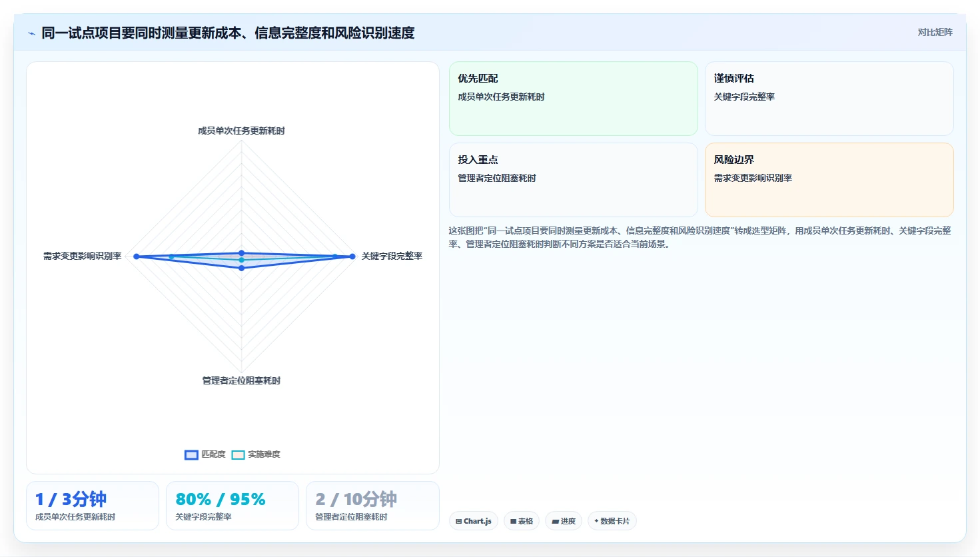Click the 进度 tag

[564, 521]
